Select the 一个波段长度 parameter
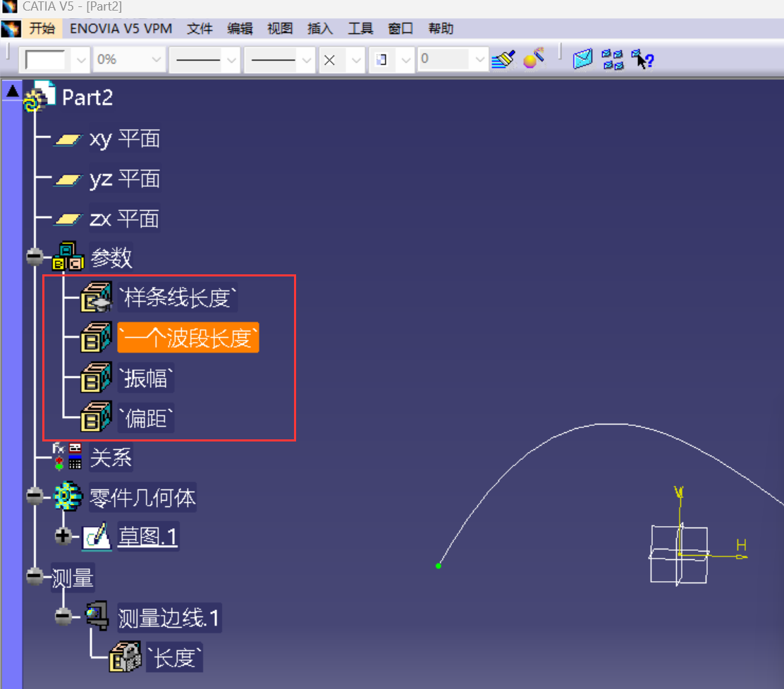The height and width of the screenshot is (689, 784). point(188,338)
